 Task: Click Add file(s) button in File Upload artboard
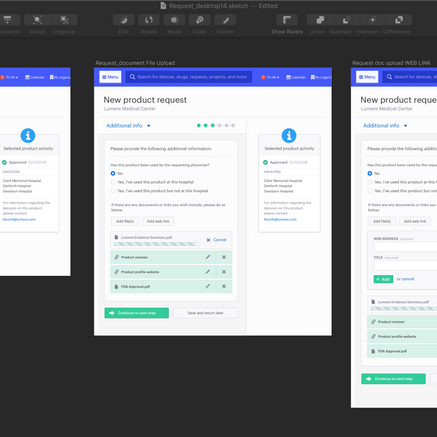click(x=125, y=221)
